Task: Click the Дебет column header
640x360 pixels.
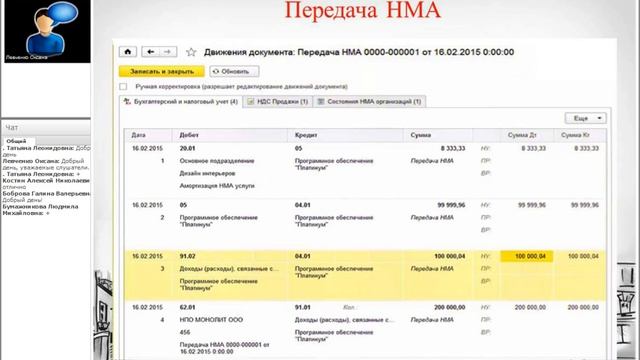Action: (x=230, y=135)
